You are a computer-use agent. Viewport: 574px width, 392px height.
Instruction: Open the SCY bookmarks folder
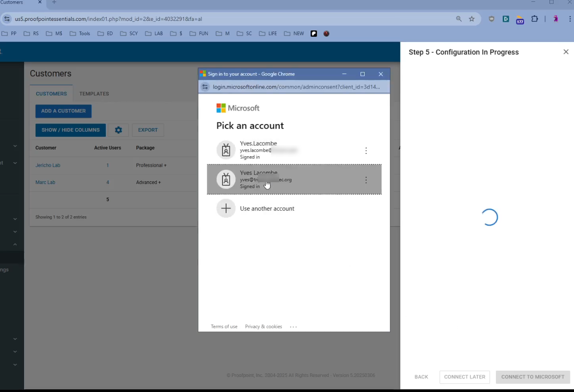click(x=129, y=34)
